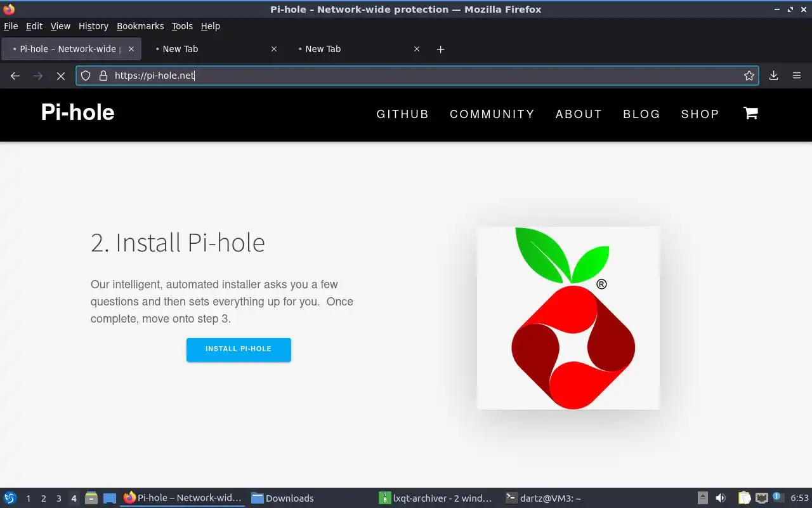Go back with the back arrow
The image size is (812, 508).
(15, 76)
